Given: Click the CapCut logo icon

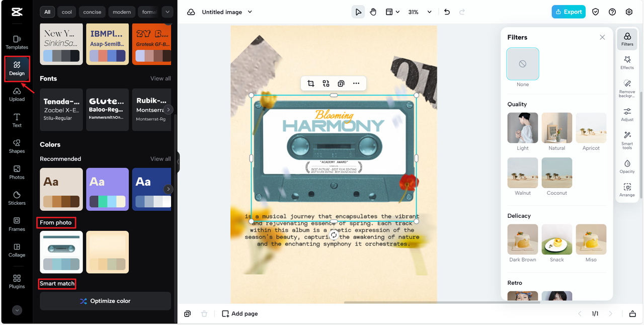Looking at the screenshot, I should click(x=17, y=12).
